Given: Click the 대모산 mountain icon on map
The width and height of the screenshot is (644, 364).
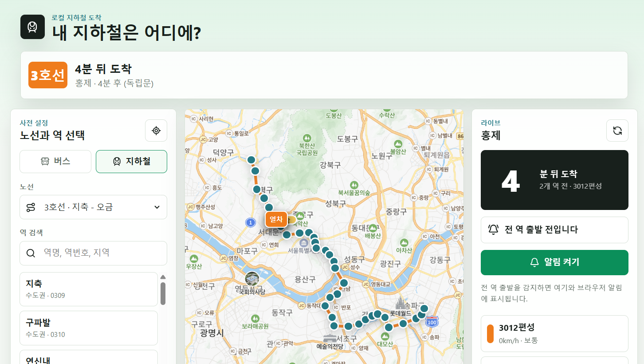Looking at the screenshot, I should 385,336.
